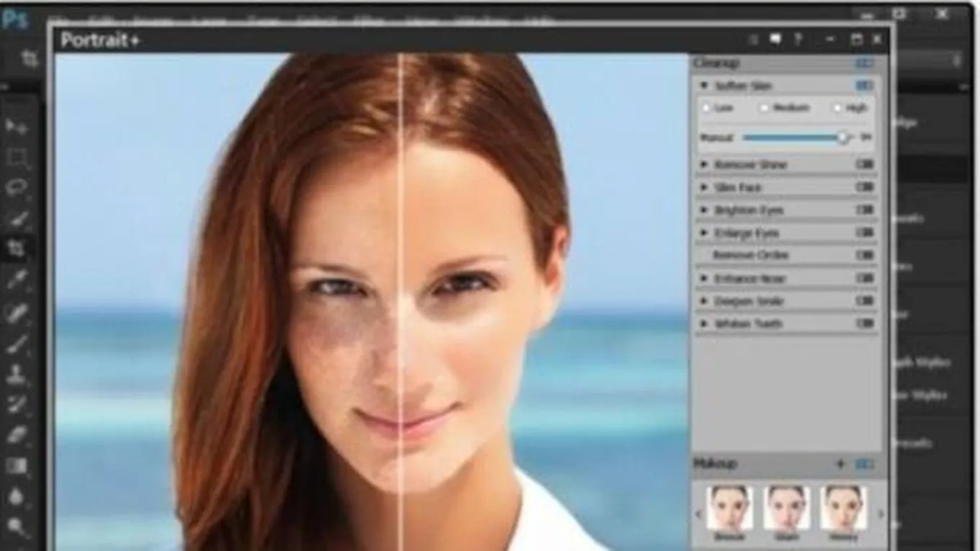Viewport: 980px width, 551px height.
Task: Click the Remove Circles label
Action: coord(750,256)
